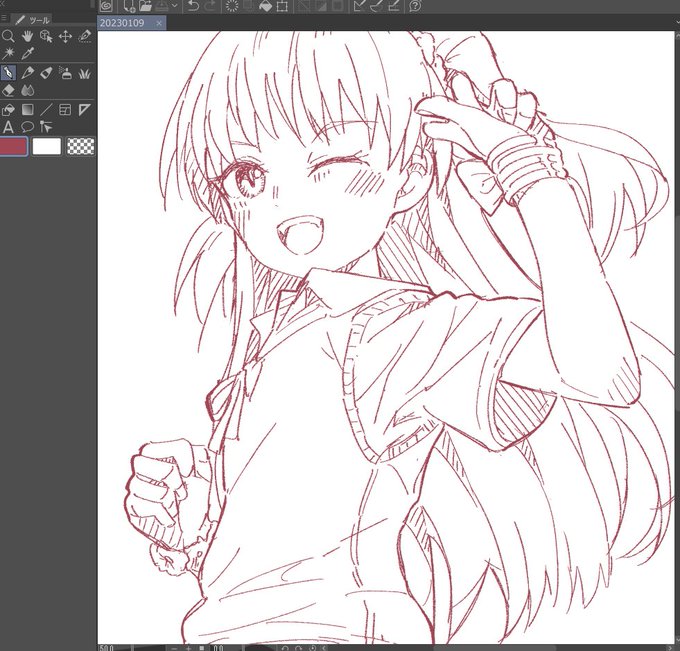680x651 pixels.
Task: Click the Undo arrow
Action: point(193,6)
